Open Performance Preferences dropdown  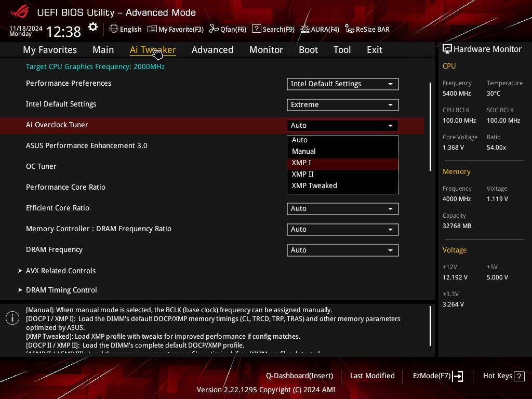point(343,84)
